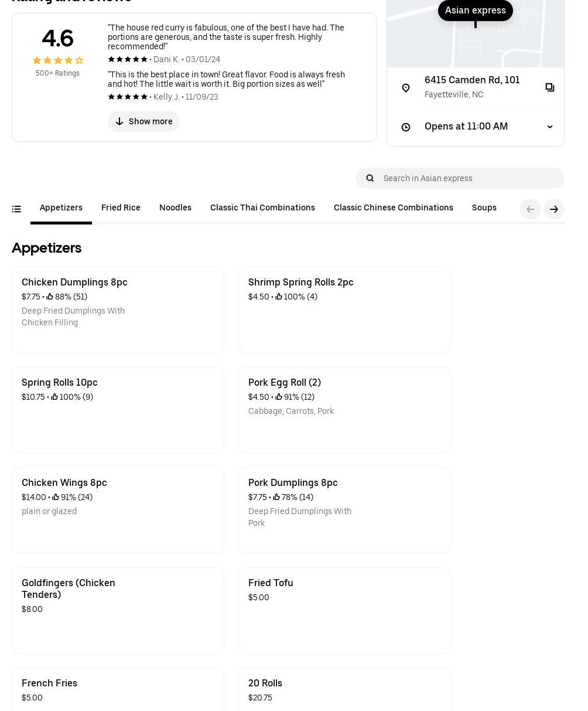Show more reviews
This screenshot has height=711, width=588.
[143, 121]
